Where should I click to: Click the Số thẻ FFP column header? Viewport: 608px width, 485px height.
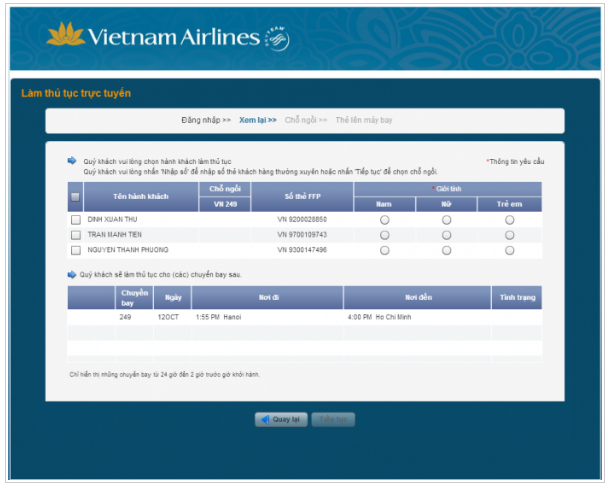[302, 197]
